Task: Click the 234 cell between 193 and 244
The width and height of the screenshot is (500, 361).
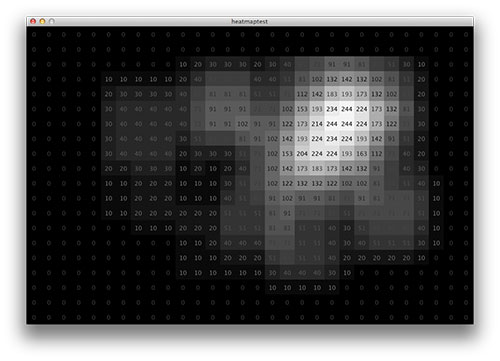Action: click(x=332, y=109)
